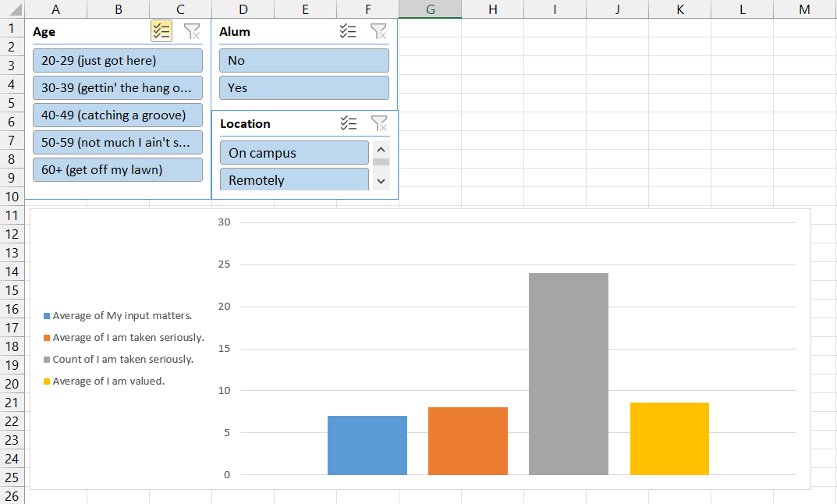
Task: Click the axis label 30 on the chart
Action: 224,222
